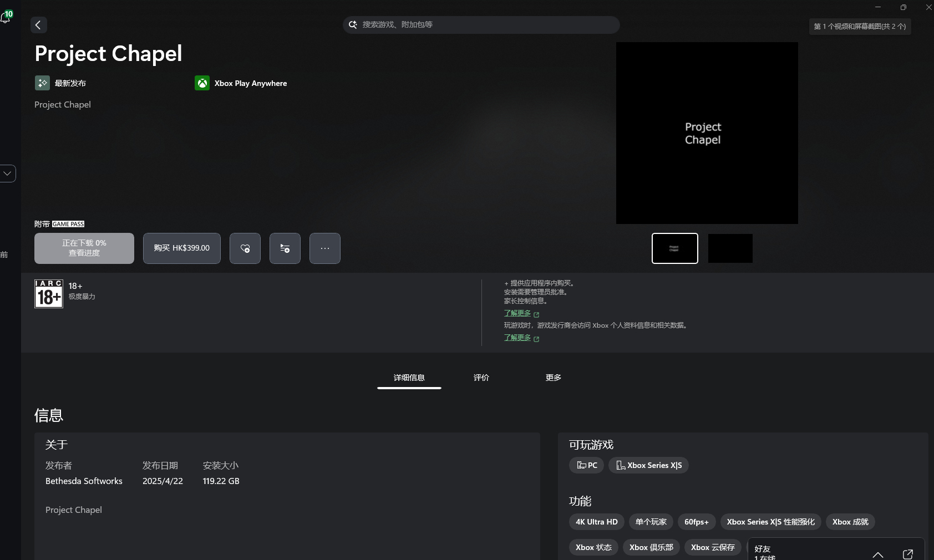Viewport: 934px width, 560px height.
Task: Click the GAME PASS badge
Action: click(x=68, y=224)
